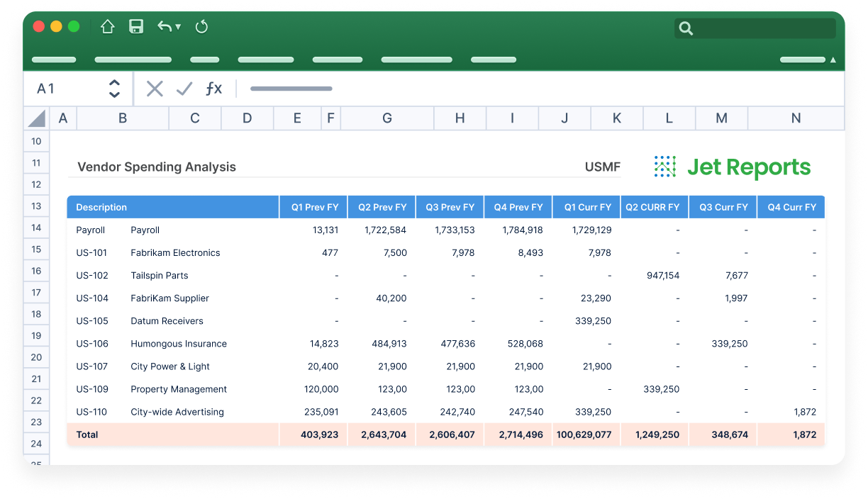Expand the Name Box cell list
The width and height of the screenshot is (868, 499).
[x=114, y=89]
